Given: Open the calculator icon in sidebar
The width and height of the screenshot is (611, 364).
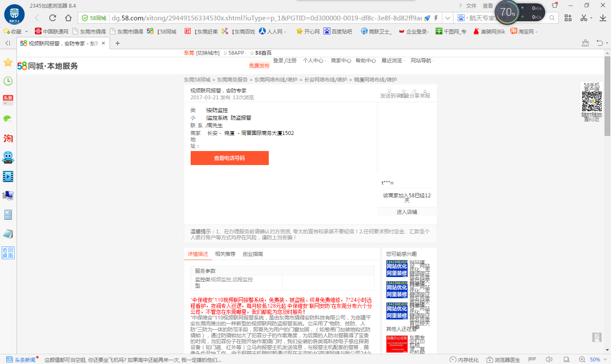Looking at the screenshot, I should click(8, 215).
